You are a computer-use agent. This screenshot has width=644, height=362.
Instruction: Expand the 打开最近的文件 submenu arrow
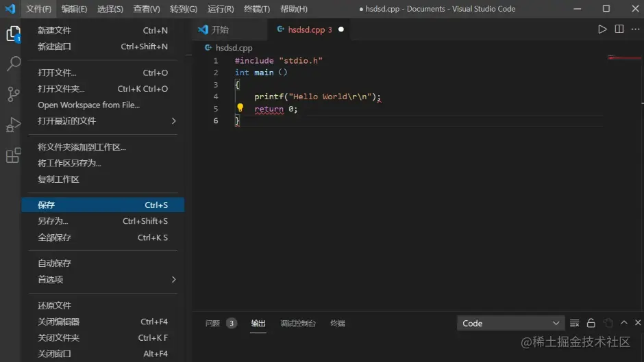pyautogui.click(x=174, y=120)
